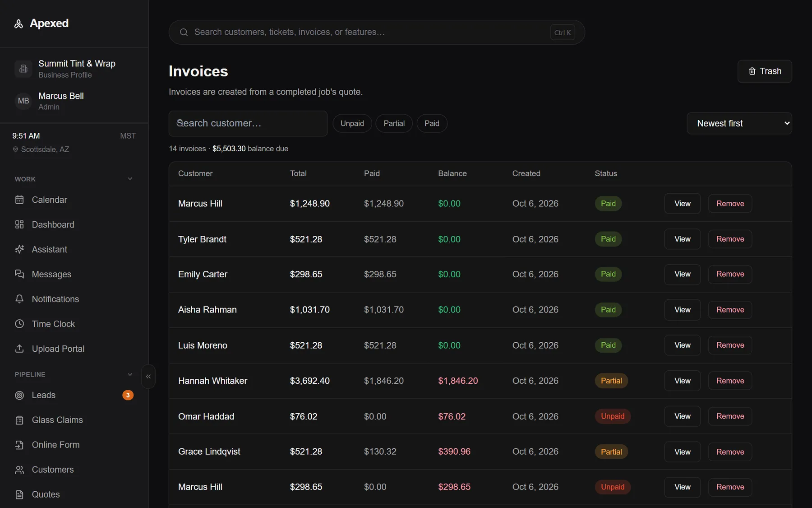This screenshot has height=508, width=812.
Task: Click the $390.96 balance for Grace Lindqvist
Action: pos(454,452)
